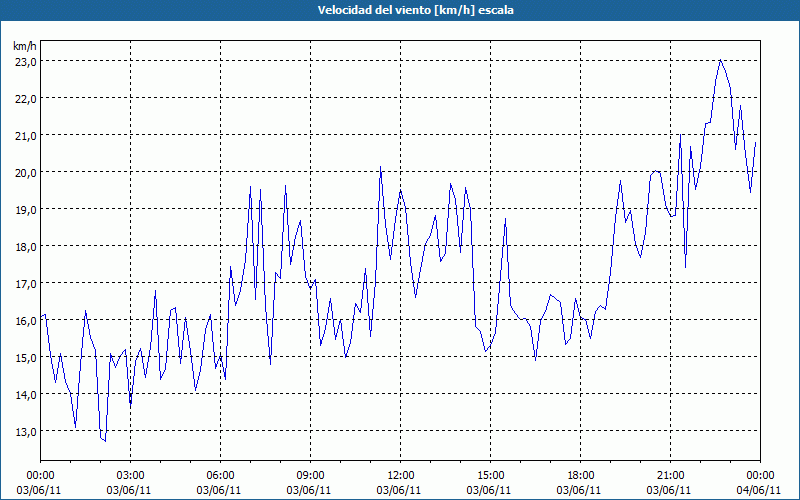Viewport: 800px width, 500px height.
Task: Select the "14,0" y-axis value
Action: click(x=25, y=394)
